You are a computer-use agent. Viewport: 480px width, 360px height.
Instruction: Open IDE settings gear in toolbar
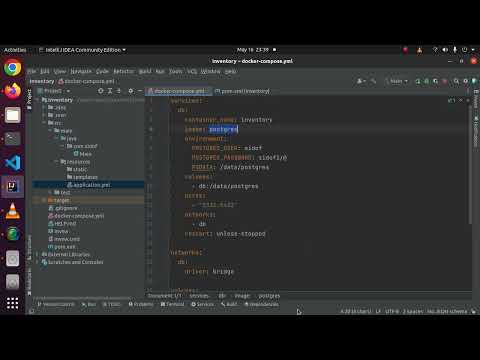tap(465, 81)
